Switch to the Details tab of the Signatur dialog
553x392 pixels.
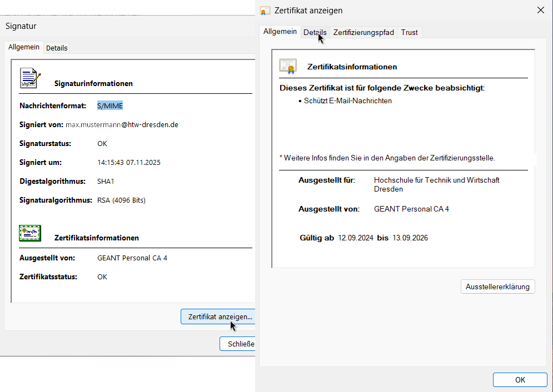56,47
